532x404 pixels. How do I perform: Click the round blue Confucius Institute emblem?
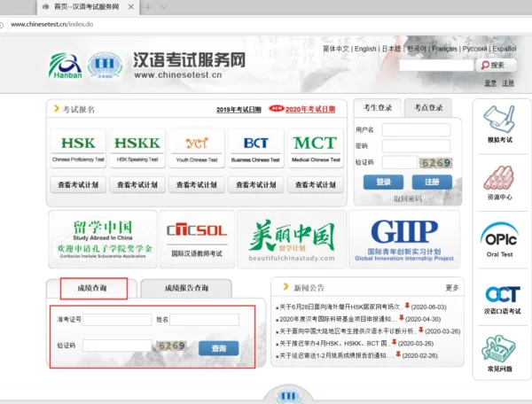105,65
